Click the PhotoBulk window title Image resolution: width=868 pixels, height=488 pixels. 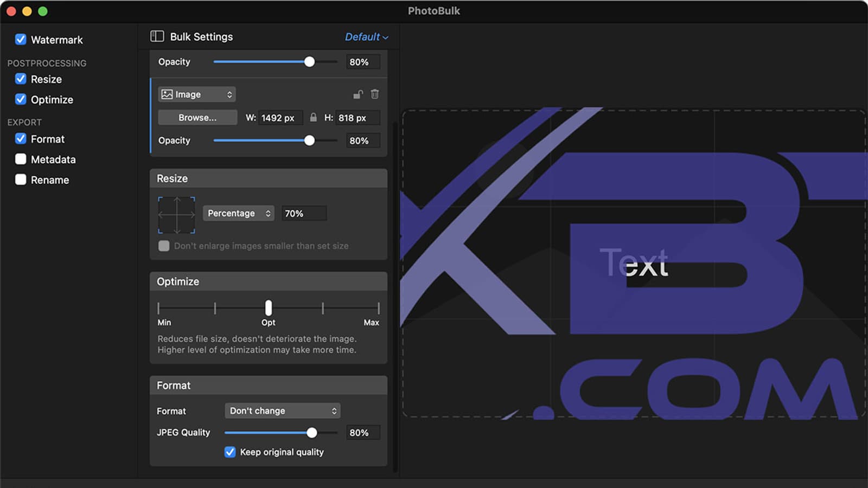434,11
